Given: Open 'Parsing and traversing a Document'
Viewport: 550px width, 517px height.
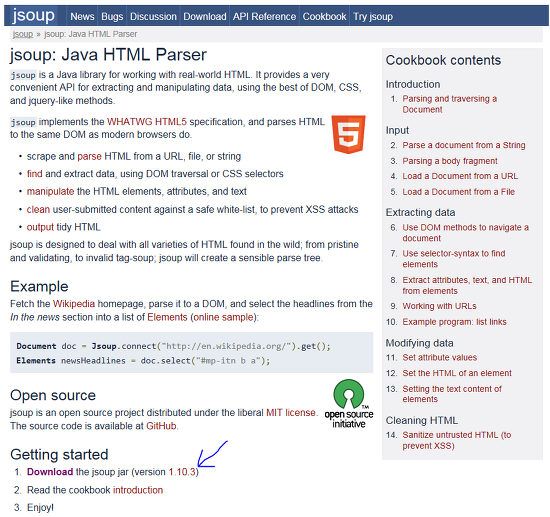Looking at the screenshot, I should pyautogui.click(x=449, y=104).
